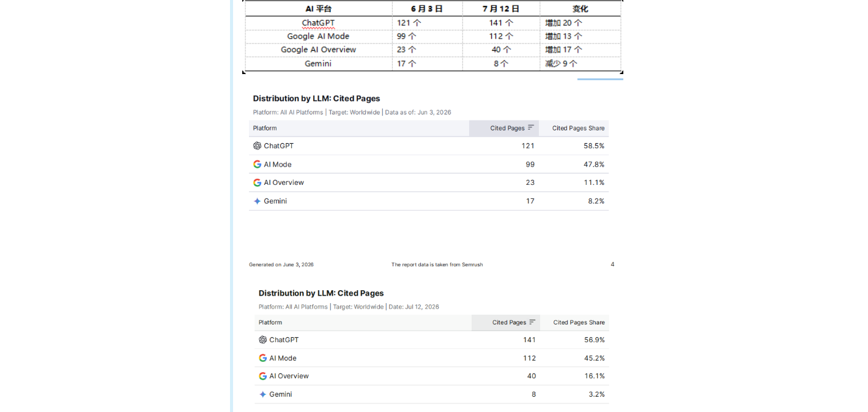
Task: Click the '141 个' cell
Action: tap(501, 23)
